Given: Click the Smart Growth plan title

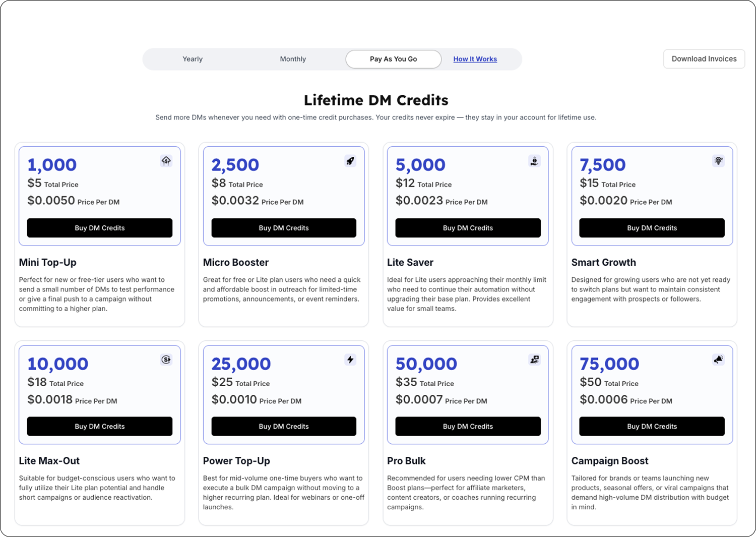Looking at the screenshot, I should (x=604, y=262).
